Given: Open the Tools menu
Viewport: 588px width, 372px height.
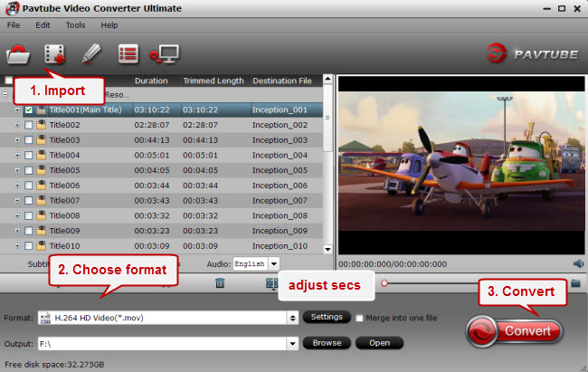Looking at the screenshot, I should (x=76, y=25).
